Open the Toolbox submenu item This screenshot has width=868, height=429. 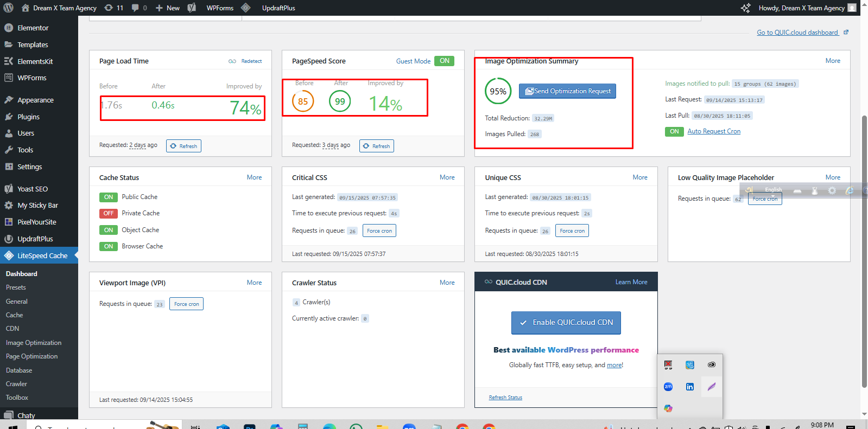17,398
